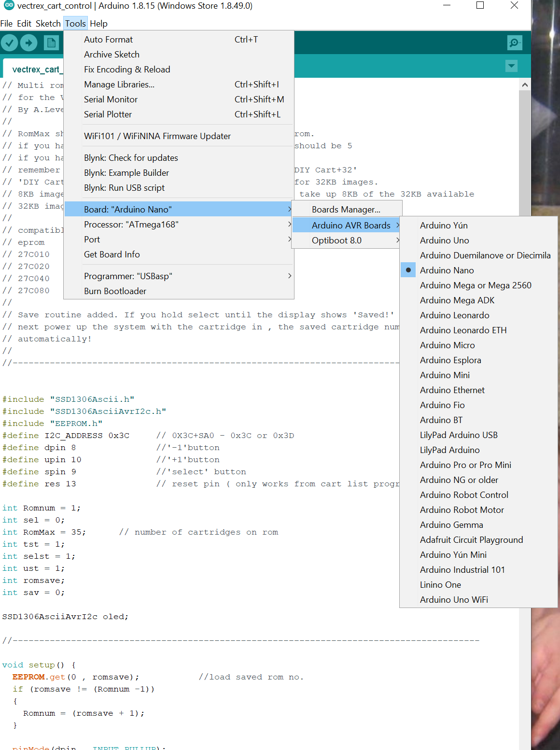This screenshot has width=560, height=750.
Task: Open Blynk: Example Builder
Action: (179, 173)
